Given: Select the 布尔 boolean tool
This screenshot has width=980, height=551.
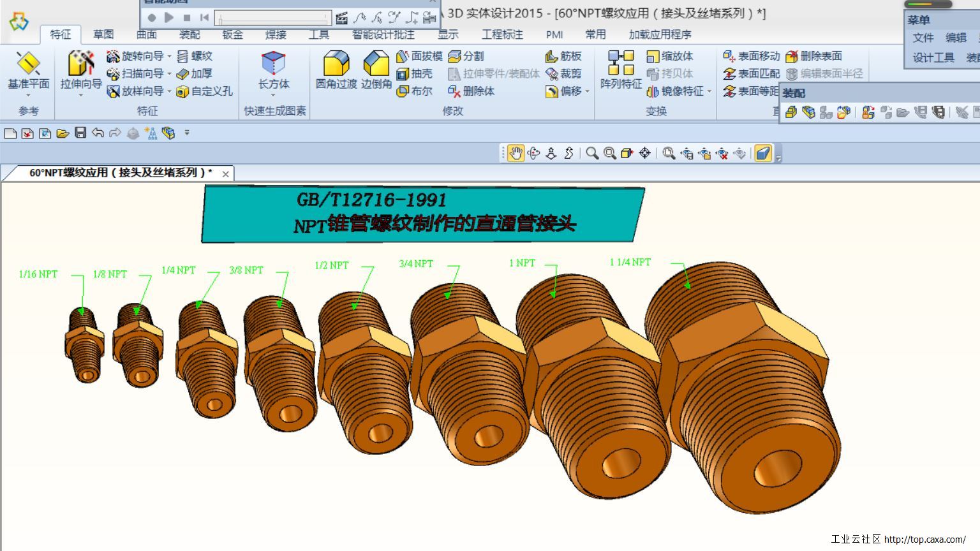Looking at the screenshot, I should [414, 91].
